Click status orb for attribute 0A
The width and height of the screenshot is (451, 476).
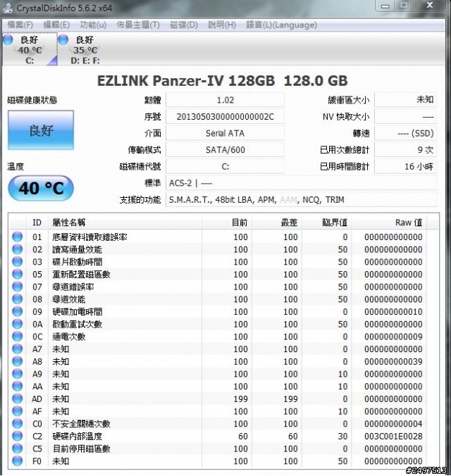click(18, 324)
